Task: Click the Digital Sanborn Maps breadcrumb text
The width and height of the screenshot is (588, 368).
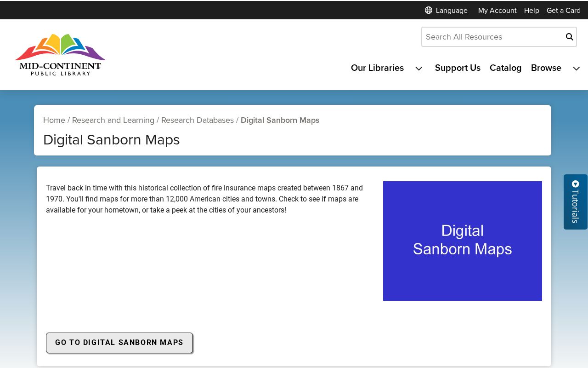Action: (280, 120)
